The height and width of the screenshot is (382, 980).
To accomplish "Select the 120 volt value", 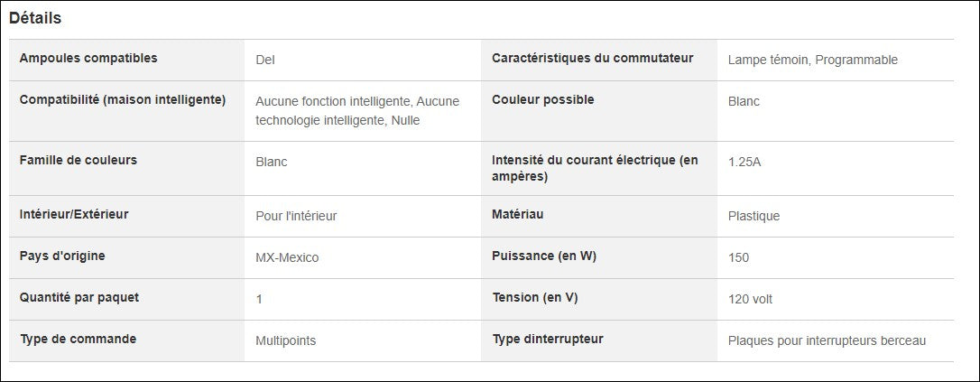I will coord(750,299).
